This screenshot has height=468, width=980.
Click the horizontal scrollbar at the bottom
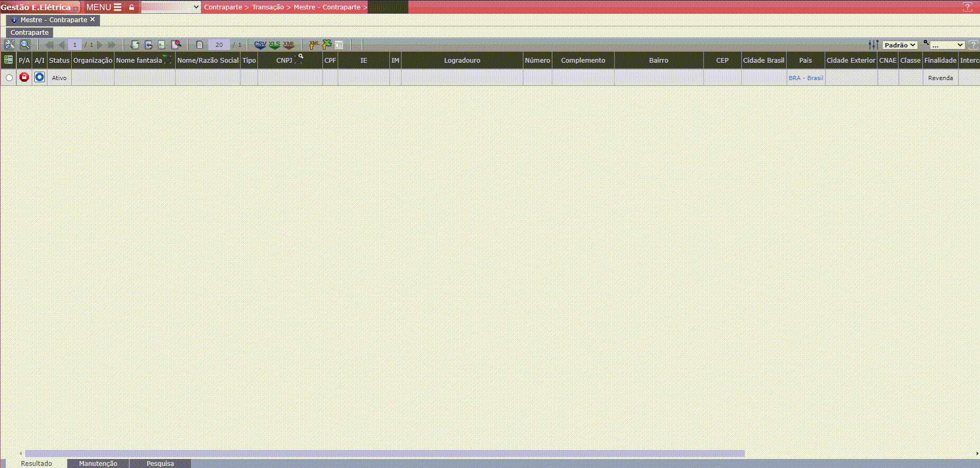click(385, 453)
